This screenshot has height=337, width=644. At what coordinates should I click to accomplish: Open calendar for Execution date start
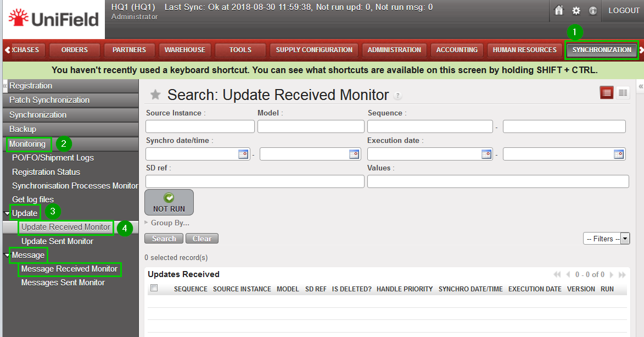click(x=486, y=154)
